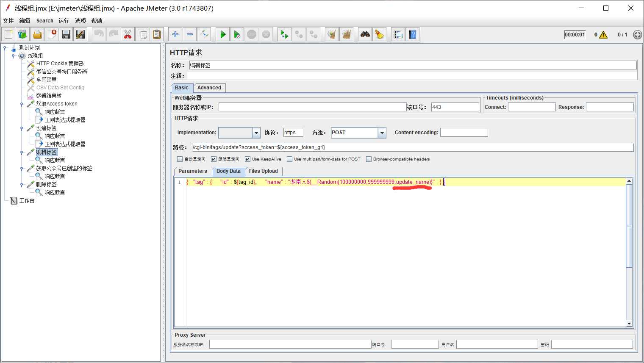Click the binoculars Search icon
The width and height of the screenshot is (644, 363).
coord(365,34)
